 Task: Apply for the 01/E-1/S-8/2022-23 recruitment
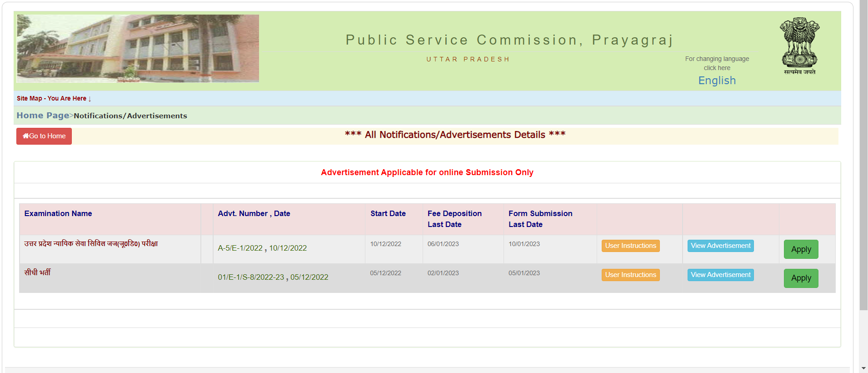click(x=801, y=278)
